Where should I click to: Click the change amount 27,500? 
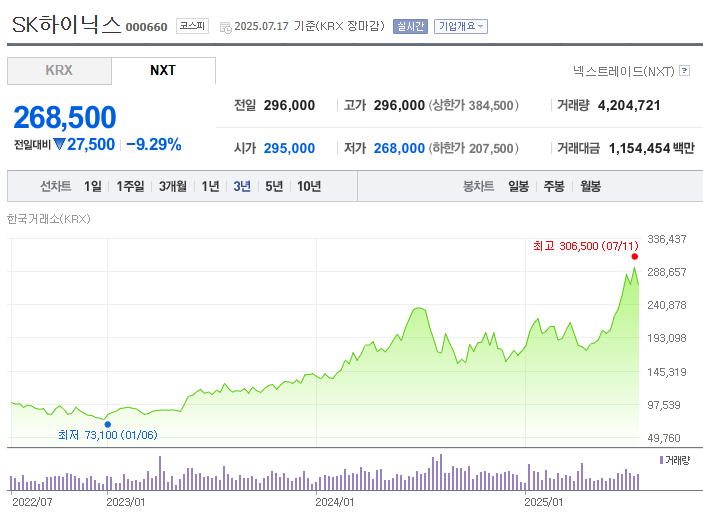click(x=91, y=144)
